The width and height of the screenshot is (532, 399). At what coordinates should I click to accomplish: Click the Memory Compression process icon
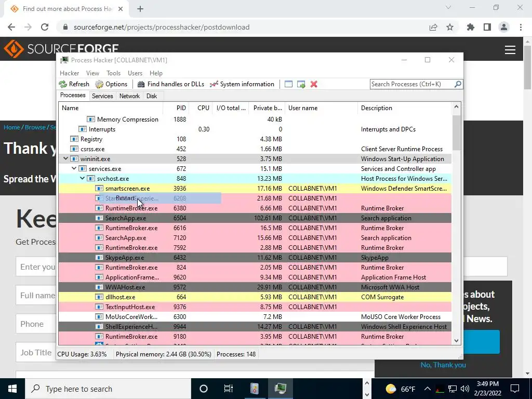click(x=90, y=119)
